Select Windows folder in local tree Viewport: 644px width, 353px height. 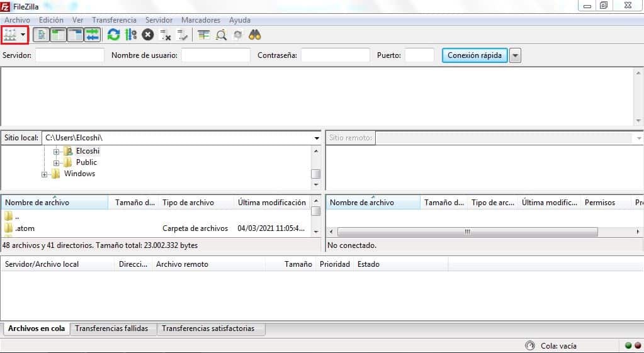pos(79,174)
